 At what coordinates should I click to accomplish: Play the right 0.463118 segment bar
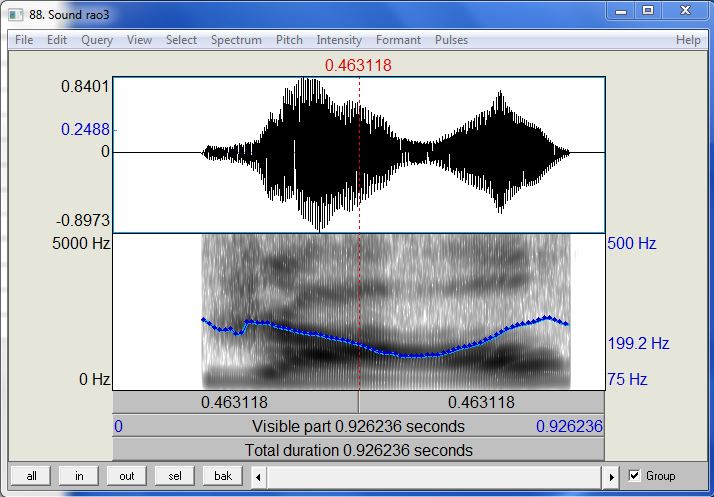click(482, 402)
